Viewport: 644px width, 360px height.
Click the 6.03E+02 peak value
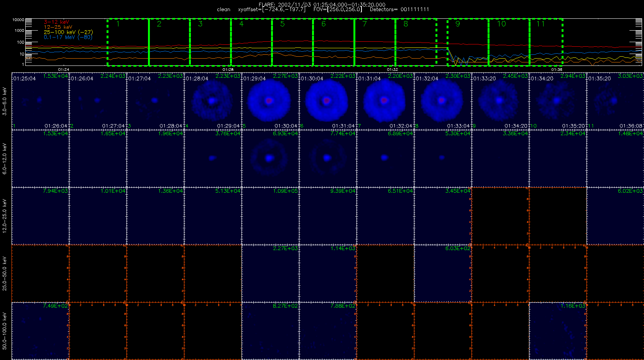click(x=458, y=248)
